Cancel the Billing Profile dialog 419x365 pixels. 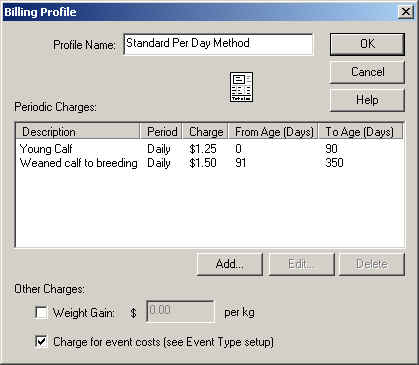coord(367,72)
